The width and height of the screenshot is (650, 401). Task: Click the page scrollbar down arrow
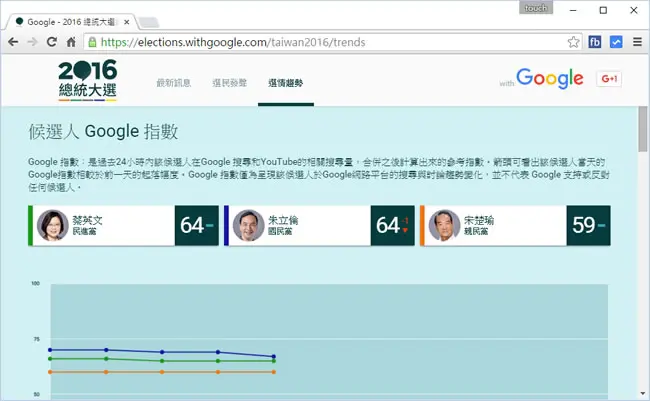click(643, 393)
